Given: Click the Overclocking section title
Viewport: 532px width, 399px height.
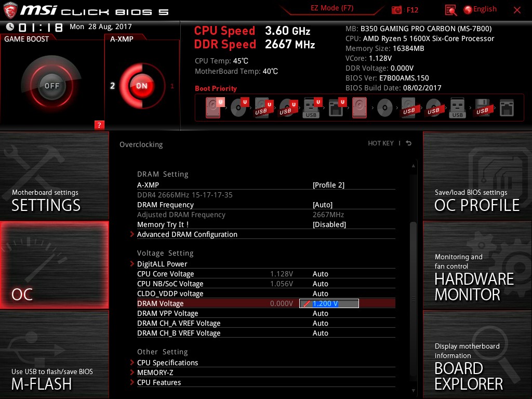Looking at the screenshot, I should click(x=141, y=144).
